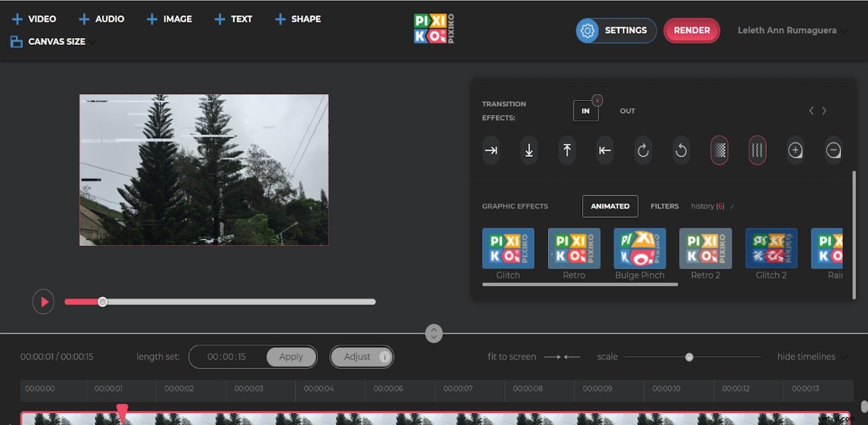Select the pixelate dissolve transition effect
Viewport: 868px width, 425px height.
pos(719,150)
